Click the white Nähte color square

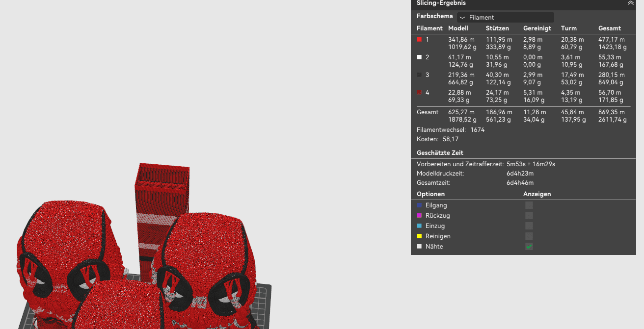point(419,247)
